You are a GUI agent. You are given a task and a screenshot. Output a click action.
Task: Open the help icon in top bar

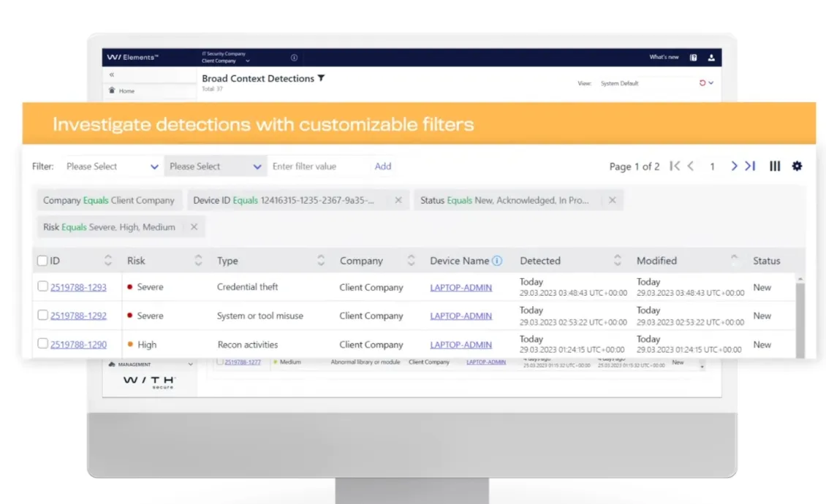coord(693,58)
